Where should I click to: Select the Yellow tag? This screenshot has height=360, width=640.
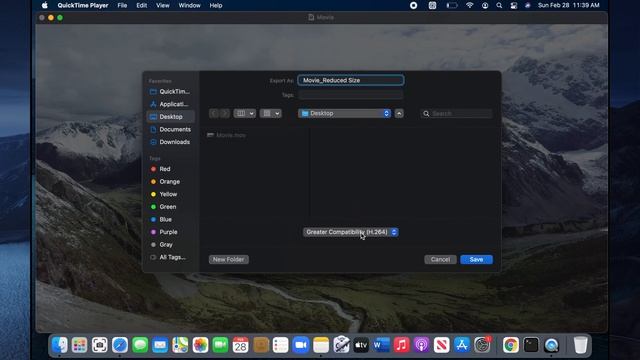[171, 194]
